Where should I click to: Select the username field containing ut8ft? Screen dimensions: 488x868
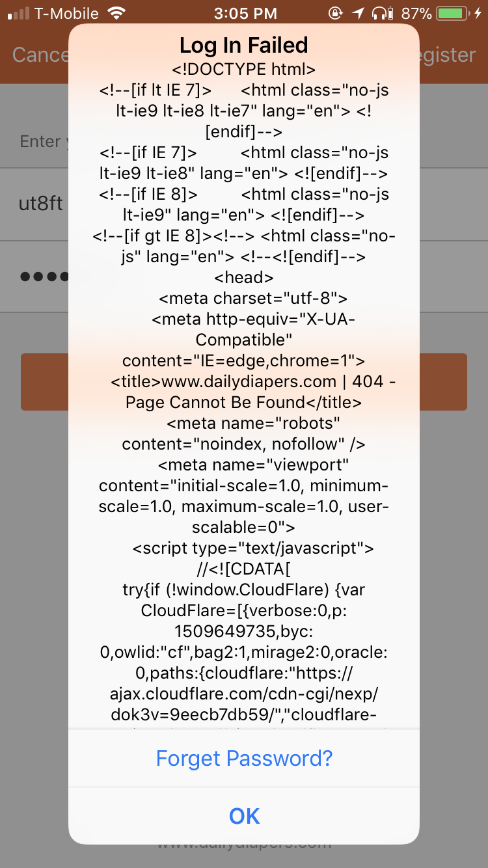tap(34, 204)
